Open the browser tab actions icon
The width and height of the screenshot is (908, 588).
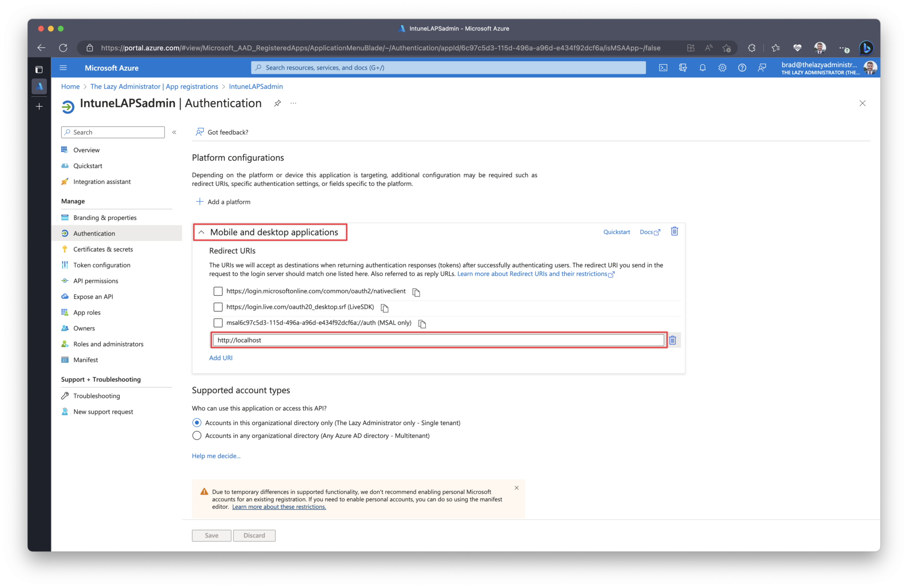pos(39,70)
